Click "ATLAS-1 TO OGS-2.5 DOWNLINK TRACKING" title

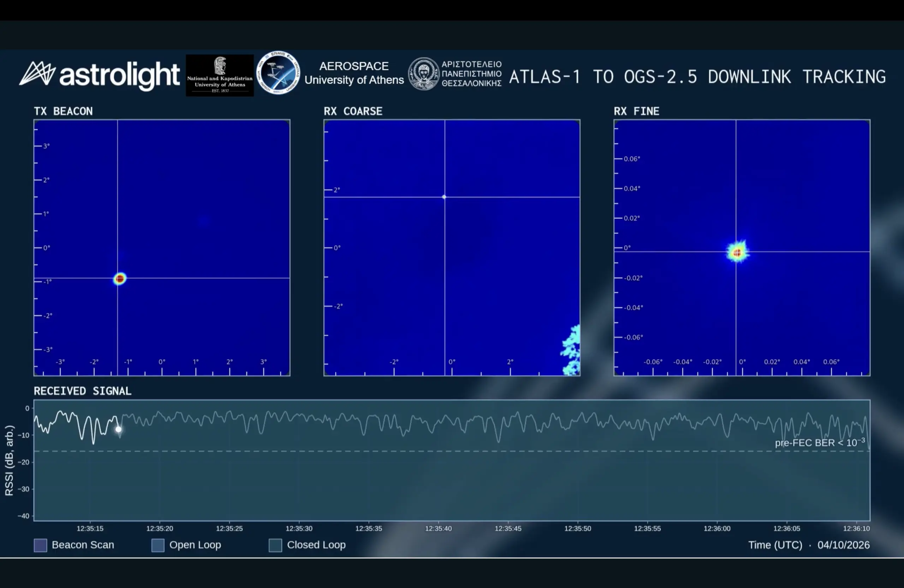click(697, 77)
